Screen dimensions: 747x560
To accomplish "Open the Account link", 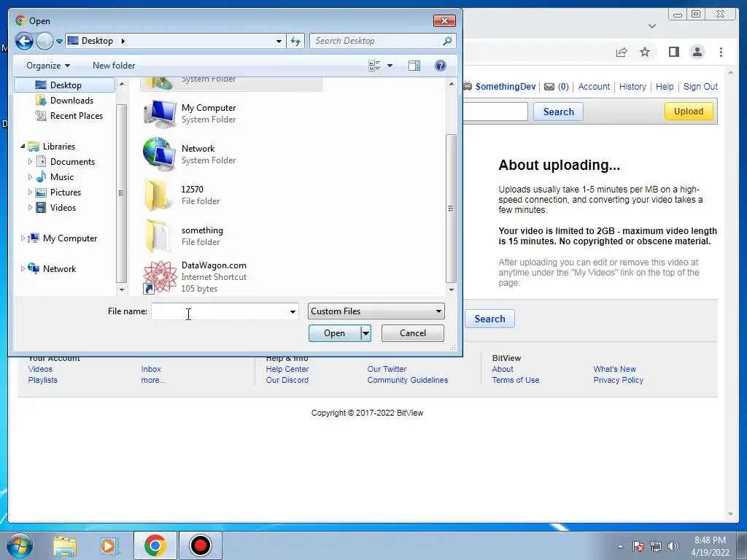I will tap(594, 87).
